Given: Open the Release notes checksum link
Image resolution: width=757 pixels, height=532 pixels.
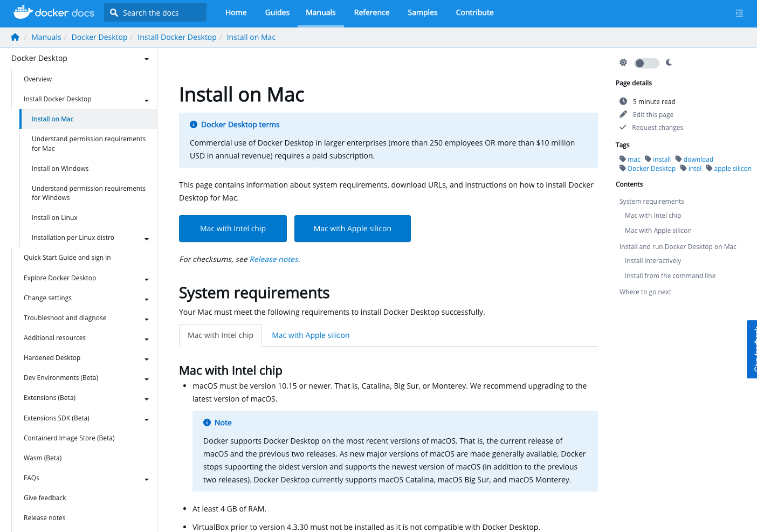Looking at the screenshot, I should pos(274,259).
